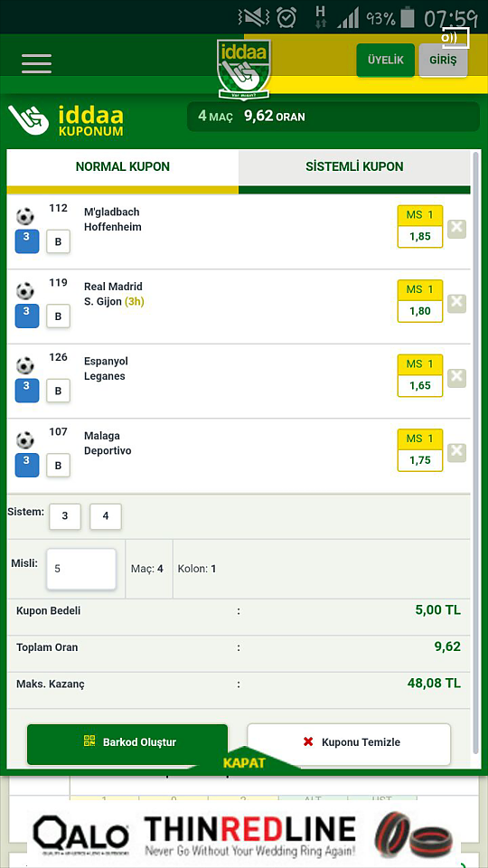Remove Espanyol–Leganes match from coupon
Viewport: 488px width, 868px height.
click(456, 378)
